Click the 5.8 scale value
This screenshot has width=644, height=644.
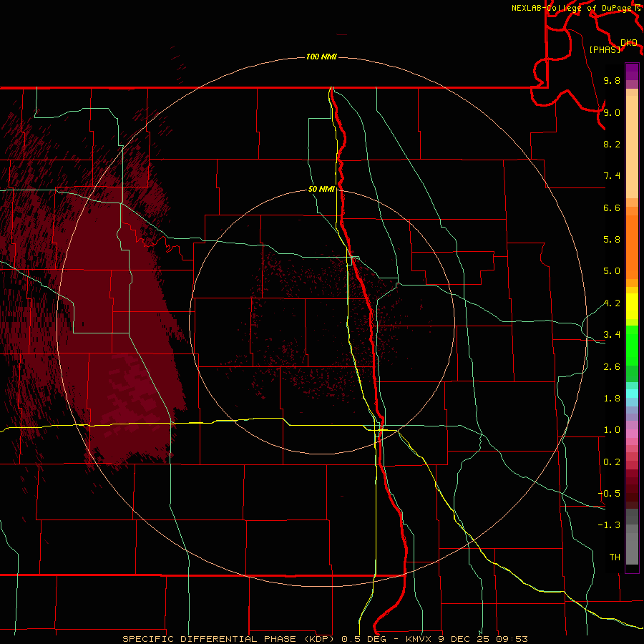tap(612, 240)
